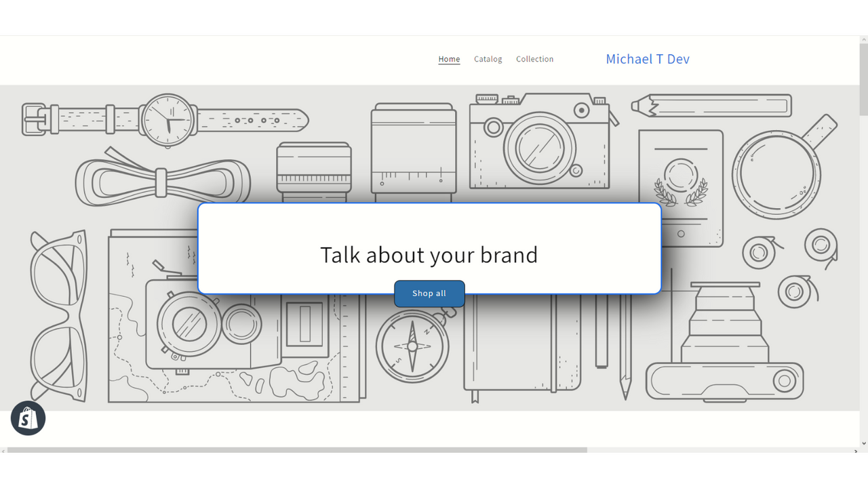Image resolution: width=868 pixels, height=488 pixels.
Task: Click the down chevron on the vertical scrollbar
Action: pos(863,444)
